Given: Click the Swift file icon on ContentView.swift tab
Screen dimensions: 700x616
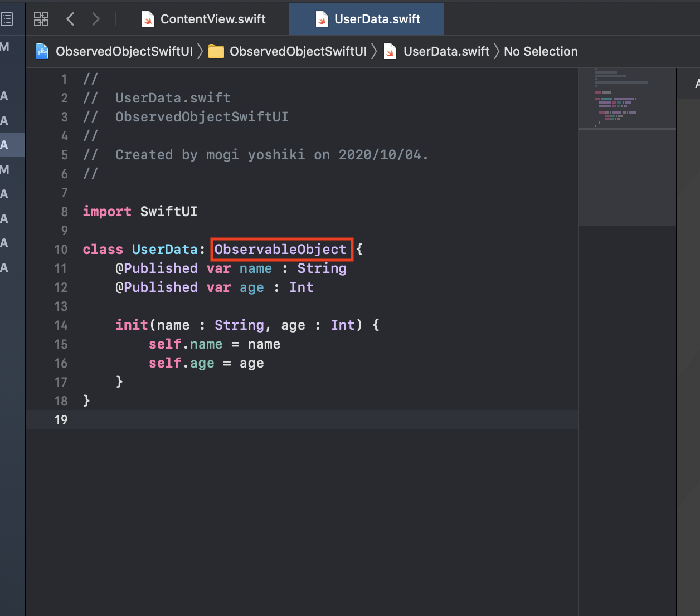Looking at the screenshot, I should coord(148,19).
